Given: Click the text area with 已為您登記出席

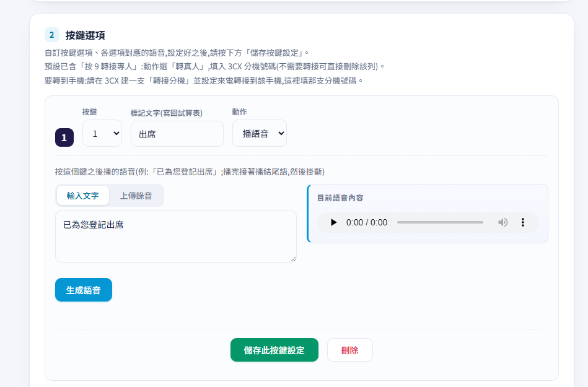Looking at the screenshot, I should pyautogui.click(x=176, y=237).
